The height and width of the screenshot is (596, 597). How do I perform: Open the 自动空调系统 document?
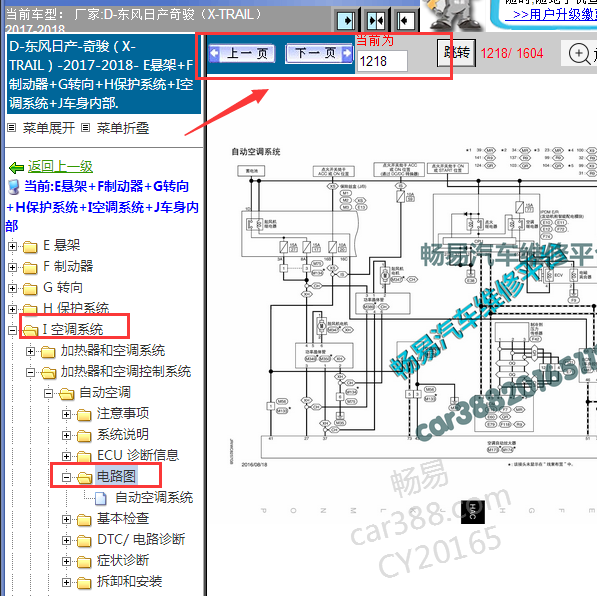154,497
